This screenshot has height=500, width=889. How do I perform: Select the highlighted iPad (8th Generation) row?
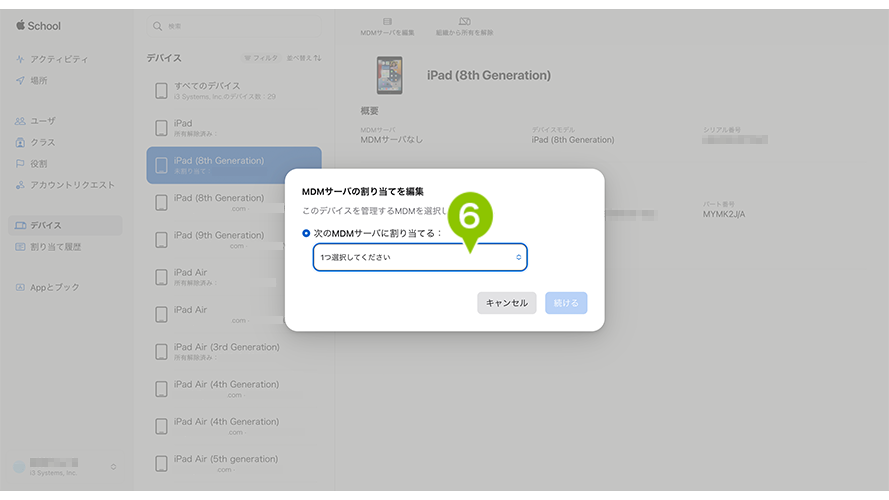pyautogui.click(x=234, y=165)
